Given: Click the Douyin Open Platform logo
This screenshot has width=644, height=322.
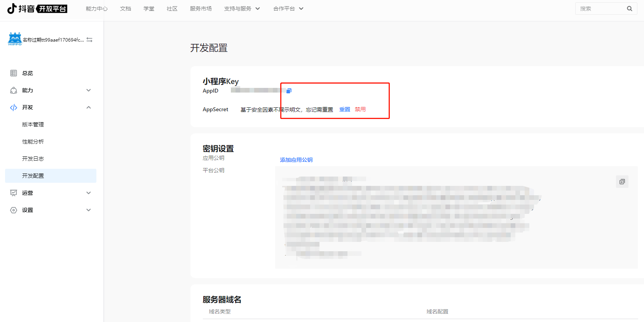Looking at the screenshot, I should click(37, 9).
